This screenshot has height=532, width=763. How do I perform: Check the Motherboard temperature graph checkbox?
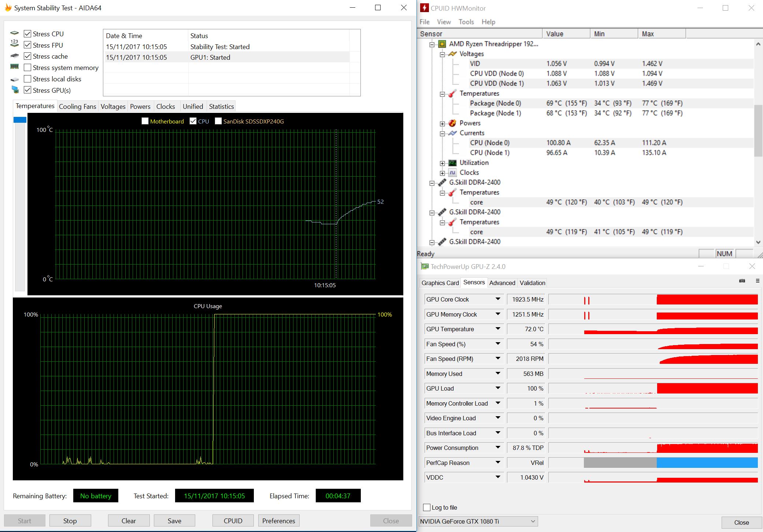point(145,121)
